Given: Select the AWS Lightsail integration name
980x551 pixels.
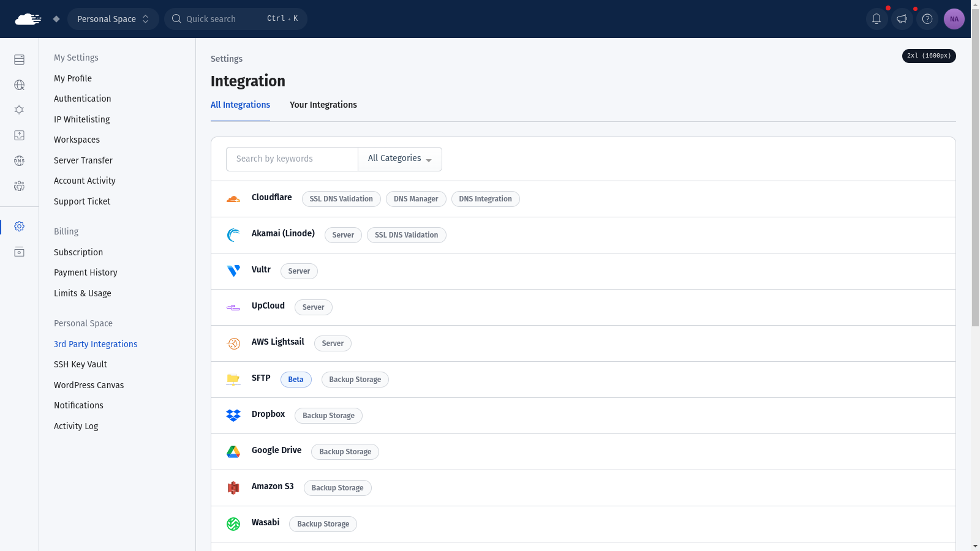Looking at the screenshot, I should click(x=277, y=342).
